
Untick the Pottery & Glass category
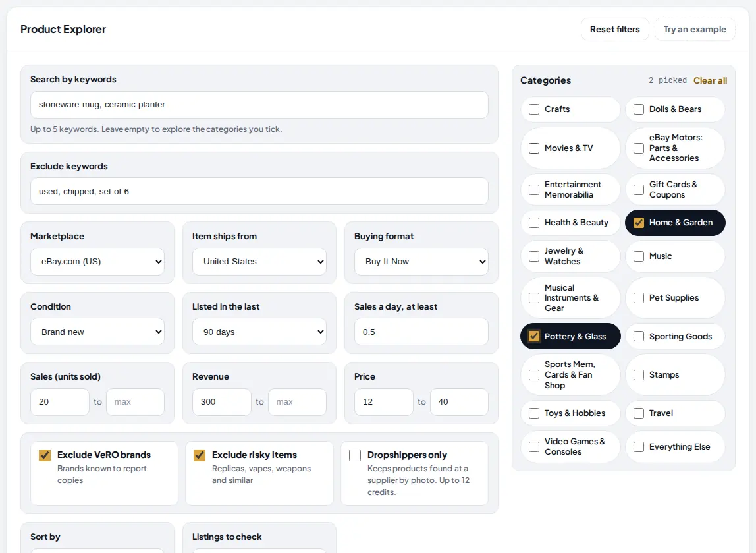pyautogui.click(x=534, y=336)
